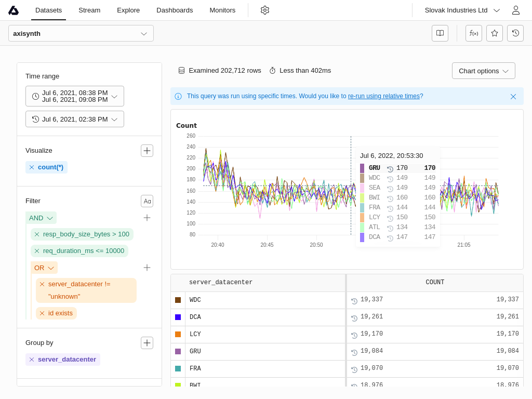Go to the Dashboards tab
The width and height of the screenshot is (532, 399).
[175, 10]
